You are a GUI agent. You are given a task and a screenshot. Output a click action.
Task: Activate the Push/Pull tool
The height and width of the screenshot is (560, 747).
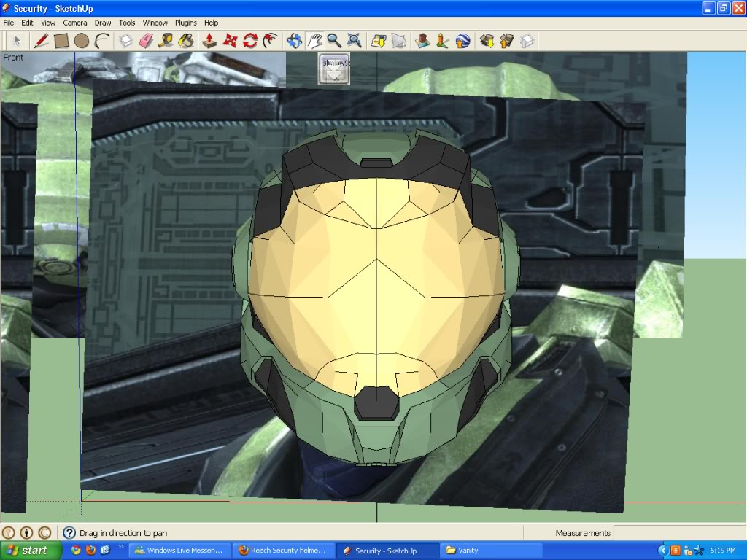[209, 41]
